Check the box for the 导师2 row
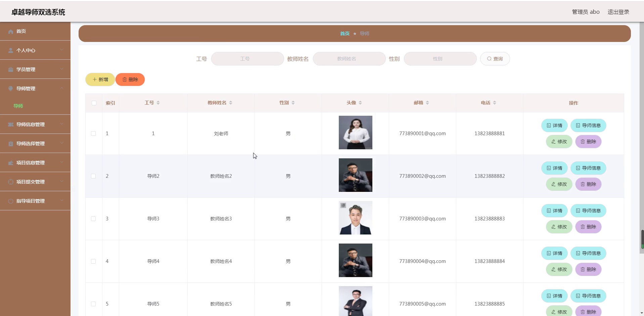 (93, 176)
